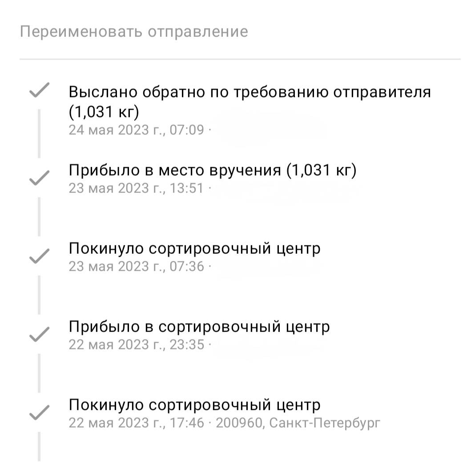Select 'Покинуло сортировочный центр' entry at 17:46
The image size is (463, 476).
(x=194, y=405)
